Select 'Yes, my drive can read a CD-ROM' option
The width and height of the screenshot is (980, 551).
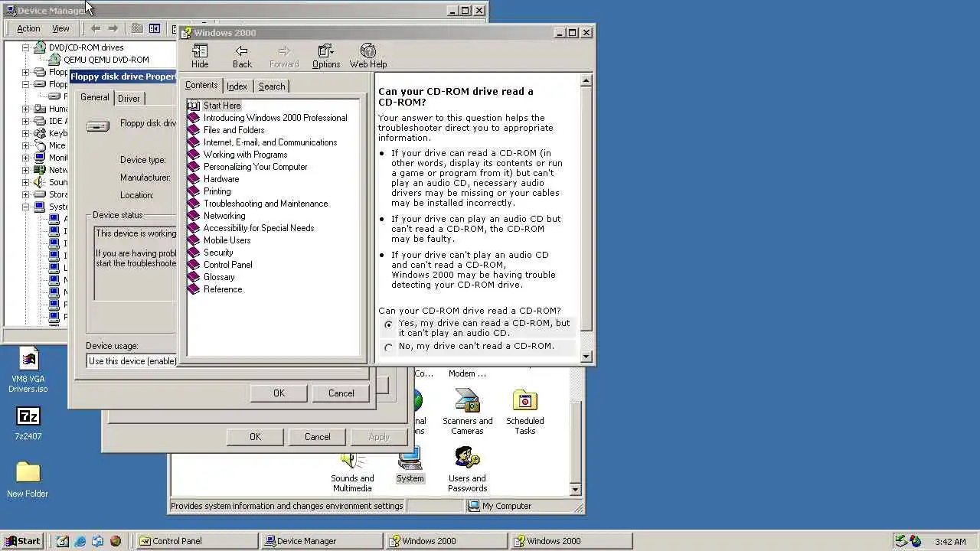click(389, 324)
